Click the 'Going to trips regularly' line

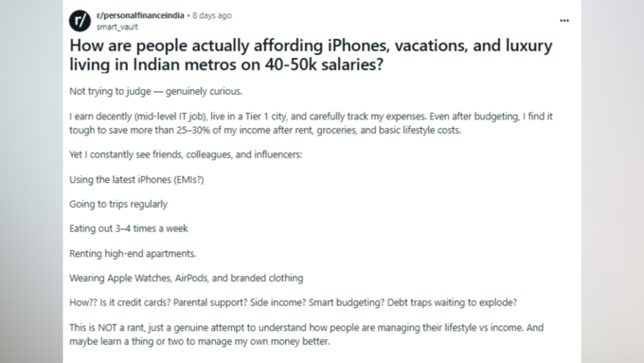[118, 205]
